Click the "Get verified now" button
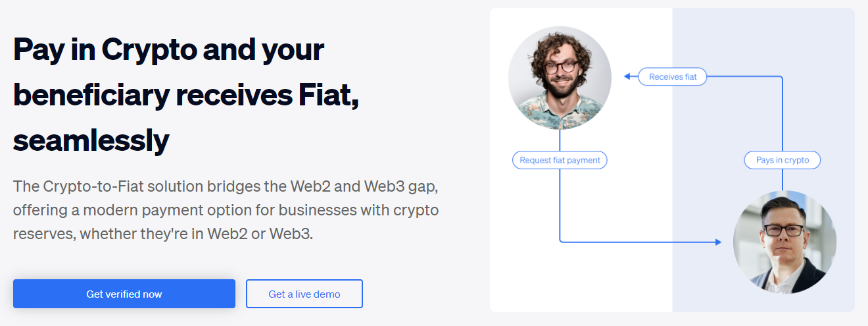The width and height of the screenshot is (868, 326). pos(124,294)
